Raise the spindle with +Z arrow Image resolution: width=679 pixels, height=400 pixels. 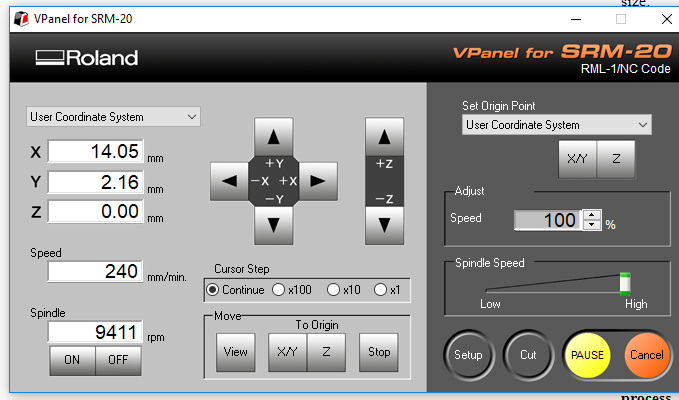385,137
